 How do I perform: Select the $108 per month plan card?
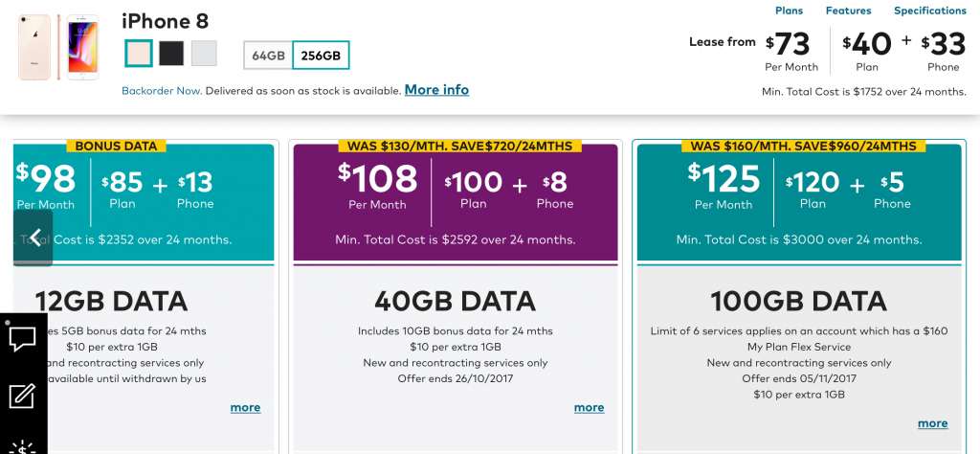pos(456,202)
